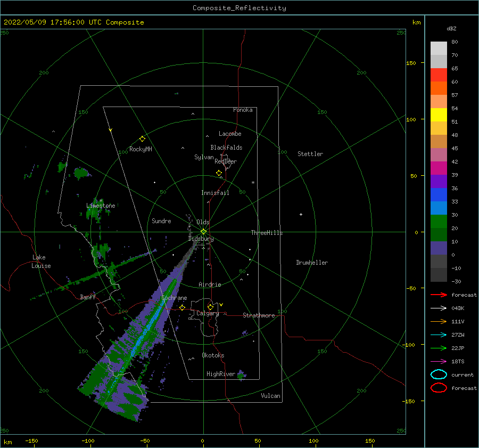Click the Didsbury label
Screen dimensions: 479x448
click(201, 239)
